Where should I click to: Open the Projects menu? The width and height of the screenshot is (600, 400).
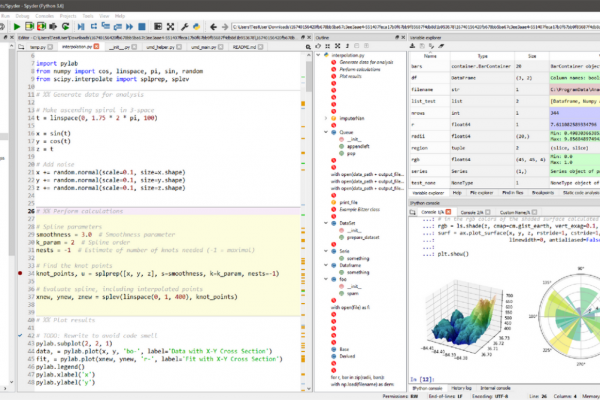point(68,16)
